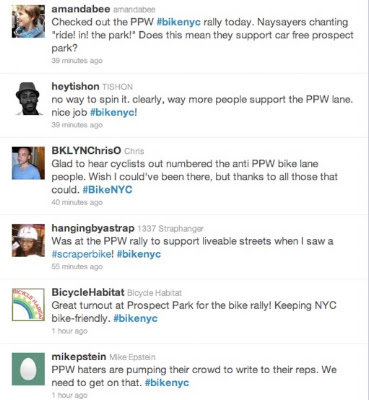Open Bicycle Habitat rainbow logo avatar

(28, 305)
